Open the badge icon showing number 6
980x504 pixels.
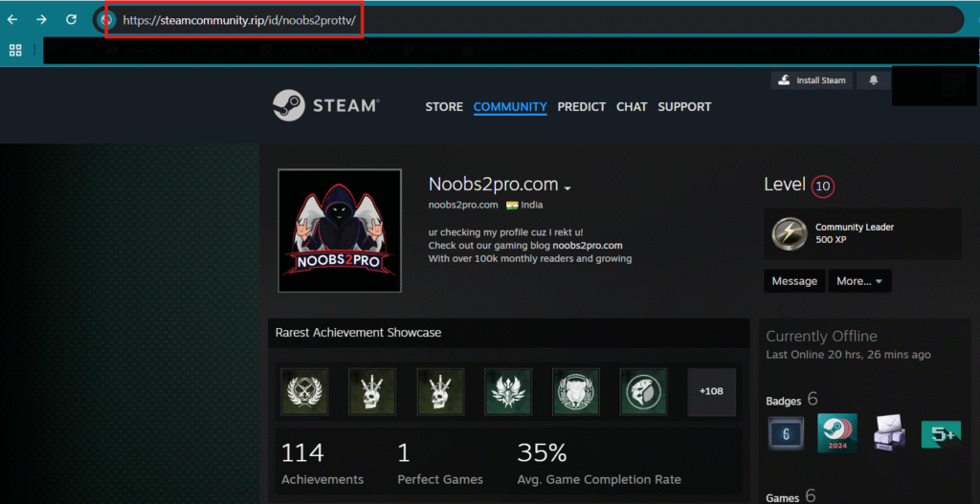coord(787,434)
